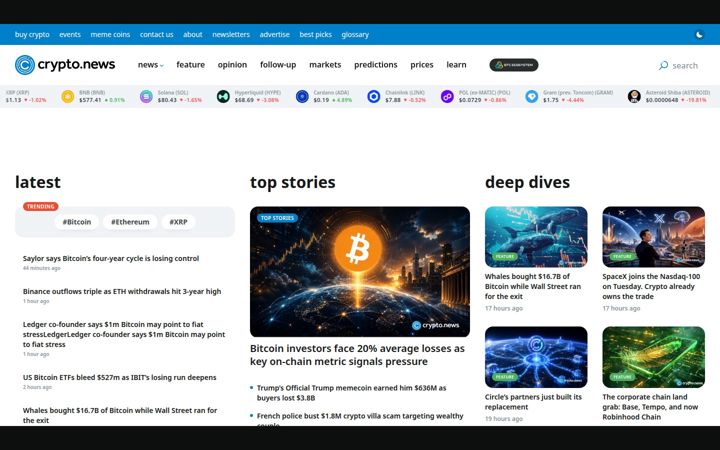720x450 pixels.
Task: Click FEATURE badge on chain land grab thumbnail
Action: 622,377
